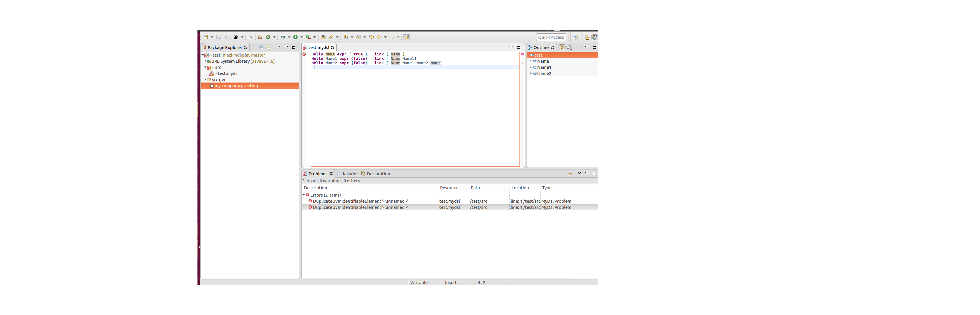The width and height of the screenshot is (980, 315).
Task: Click the error marker in editor gutter
Action: click(x=304, y=55)
